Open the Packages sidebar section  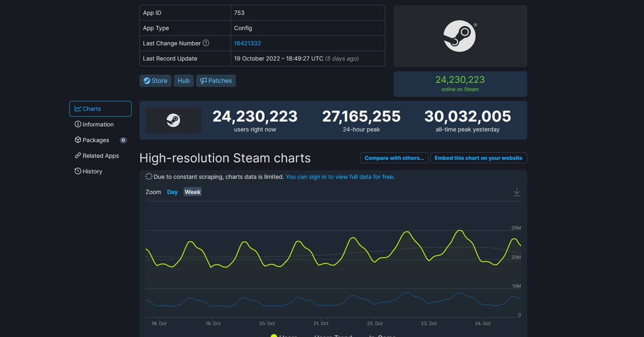[100, 140]
